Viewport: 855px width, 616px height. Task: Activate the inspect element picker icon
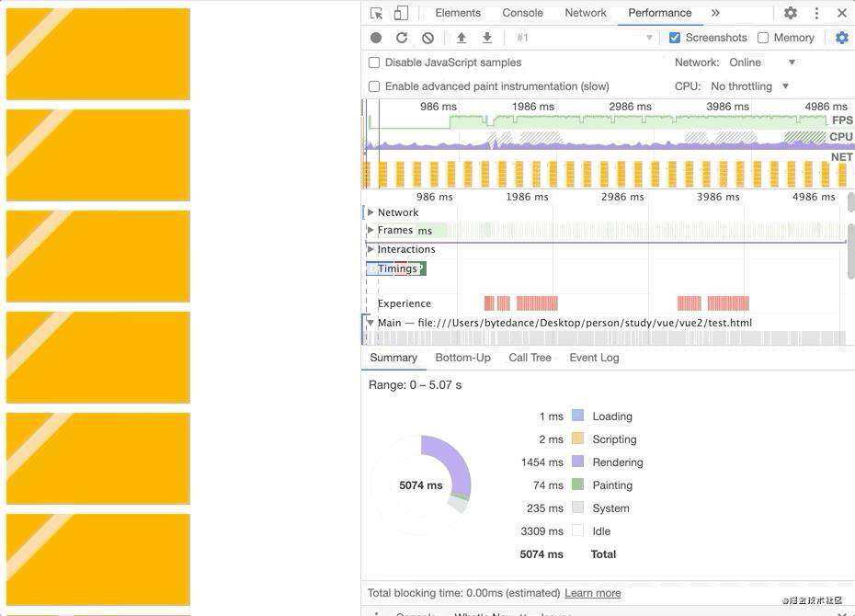[376, 13]
